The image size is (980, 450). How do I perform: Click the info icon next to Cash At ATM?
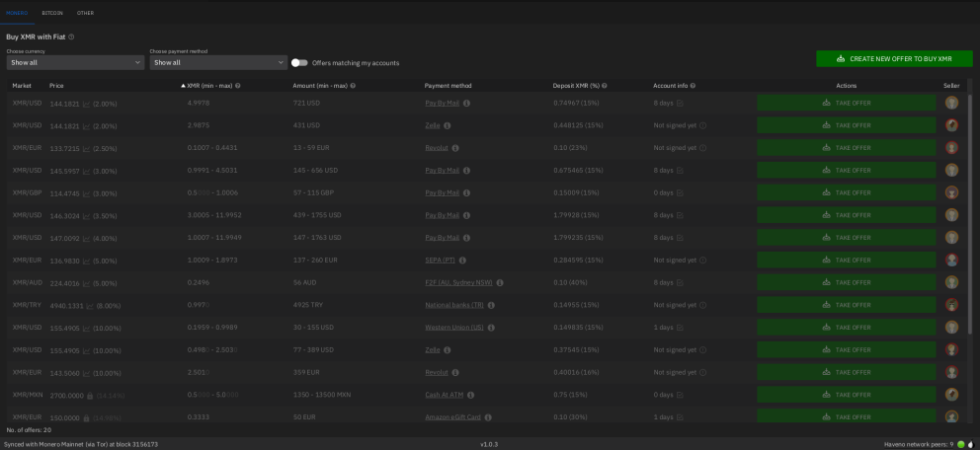470,395
